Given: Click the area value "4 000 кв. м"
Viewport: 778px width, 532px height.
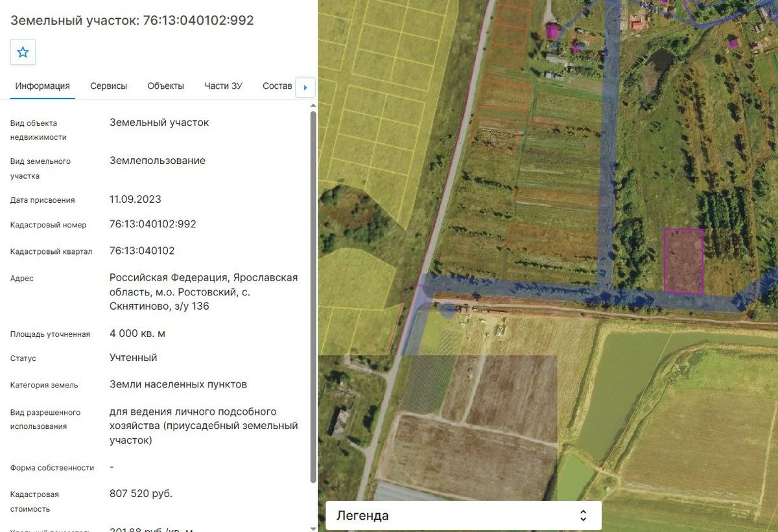Looking at the screenshot, I should point(137,334).
